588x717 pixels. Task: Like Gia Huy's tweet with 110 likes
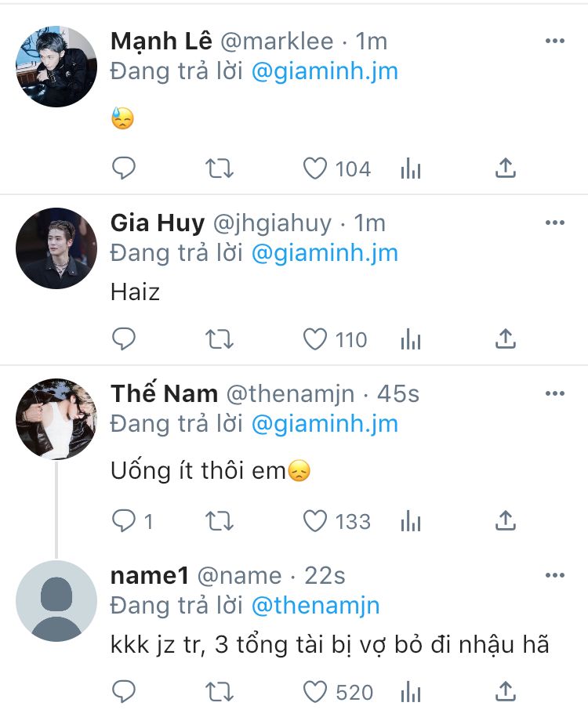(x=315, y=339)
